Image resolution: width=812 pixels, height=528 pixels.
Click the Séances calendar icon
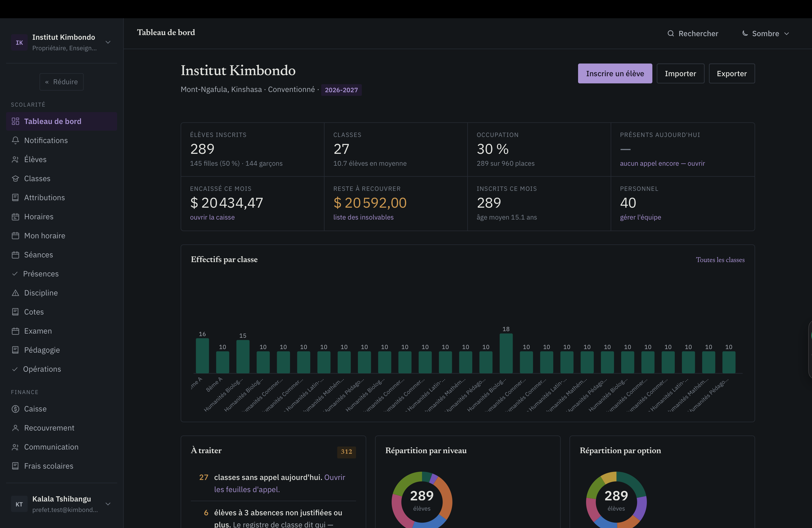[15, 255]
